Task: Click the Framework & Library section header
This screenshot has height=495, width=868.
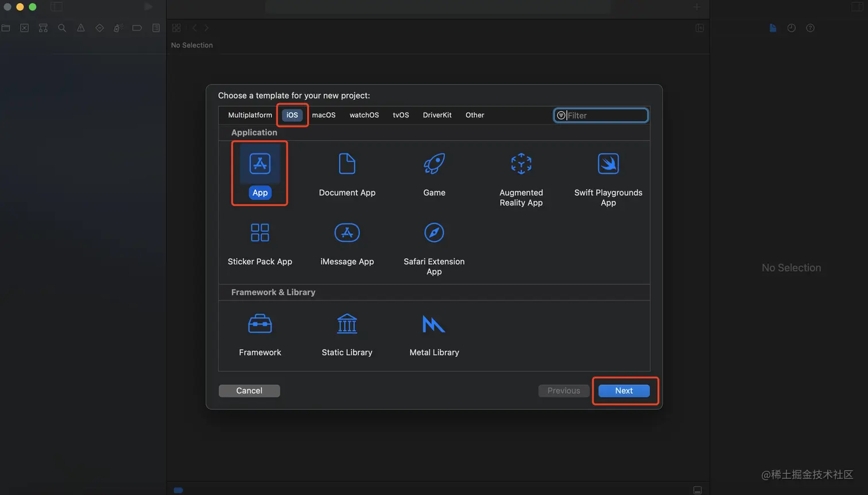Action: pyautogui.click(x=273, y=292)
